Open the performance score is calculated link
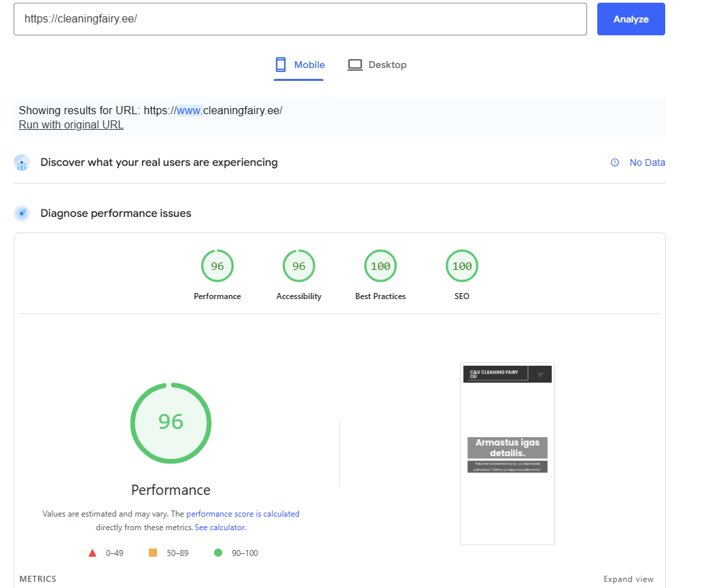This screenshot has width=725, height=588. click(x=243, y=514)
